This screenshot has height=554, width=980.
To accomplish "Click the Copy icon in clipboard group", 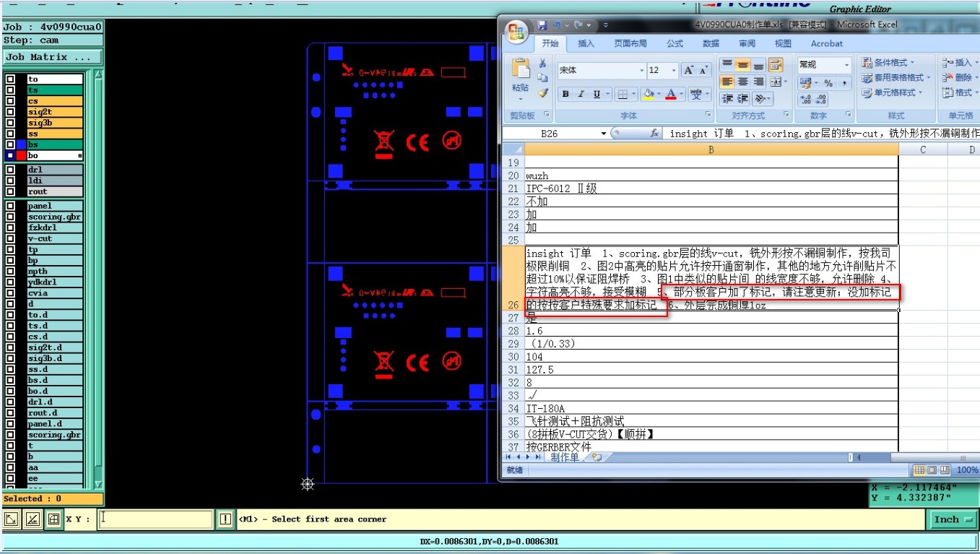I will (x=543, y=78).
